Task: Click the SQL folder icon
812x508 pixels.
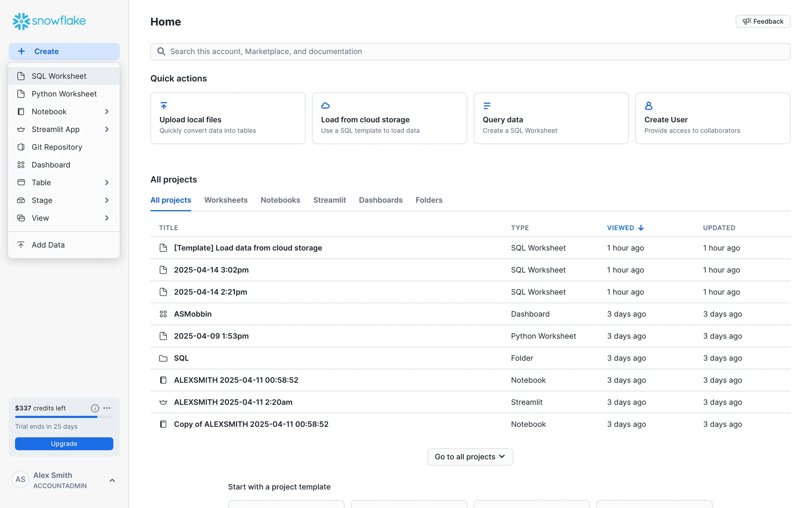Action: pos(163,358)
